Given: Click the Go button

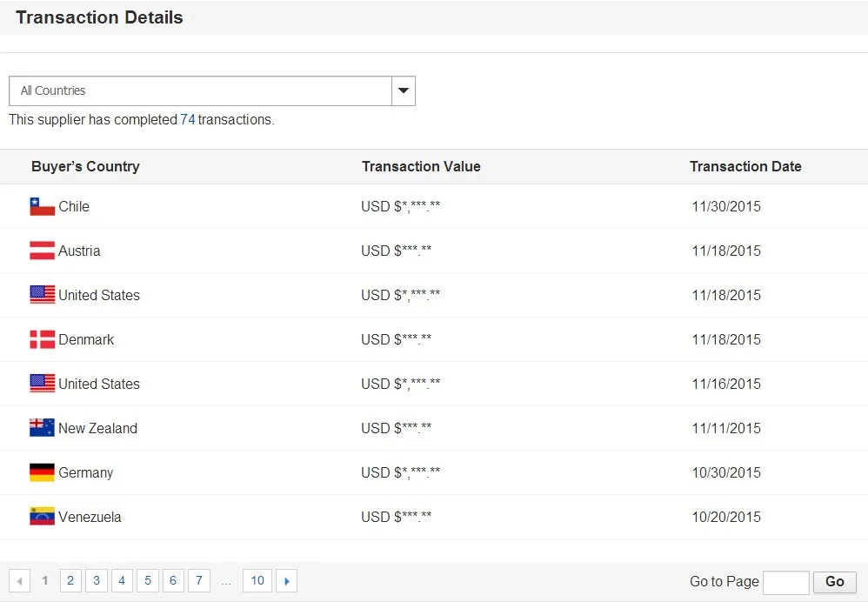Looking at the screenshot, I should click(x=835, y=582).
